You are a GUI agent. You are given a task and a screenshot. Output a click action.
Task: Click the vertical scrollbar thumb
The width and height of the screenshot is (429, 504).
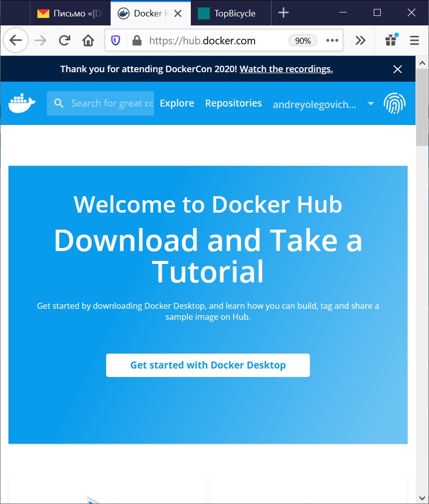[x=422, y=108]
